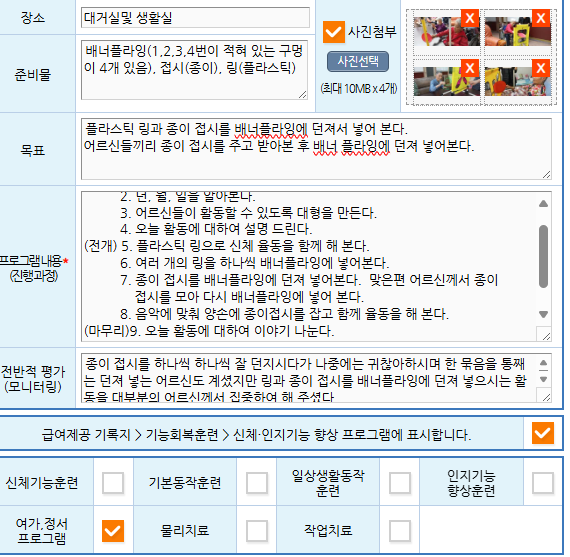Delete the bottom-right attached photo via X
Viewport: 570px width, 557px height.
(541, 68)
